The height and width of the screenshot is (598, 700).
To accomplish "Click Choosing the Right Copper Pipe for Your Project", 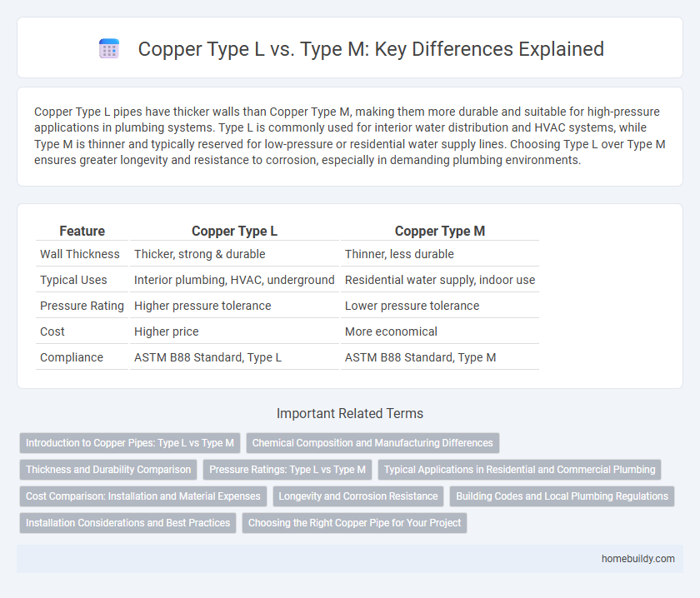I will pos(354,523).
